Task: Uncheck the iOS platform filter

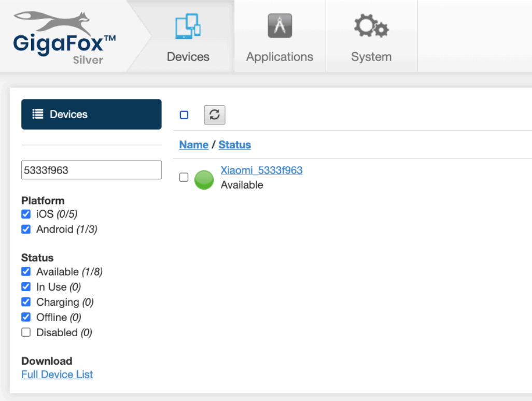Action: 26,214
